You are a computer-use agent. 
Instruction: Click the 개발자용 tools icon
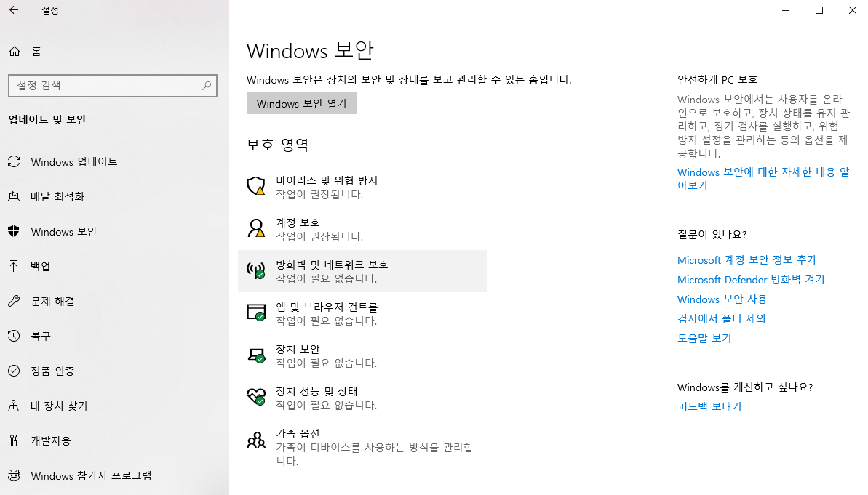(14, 440)
